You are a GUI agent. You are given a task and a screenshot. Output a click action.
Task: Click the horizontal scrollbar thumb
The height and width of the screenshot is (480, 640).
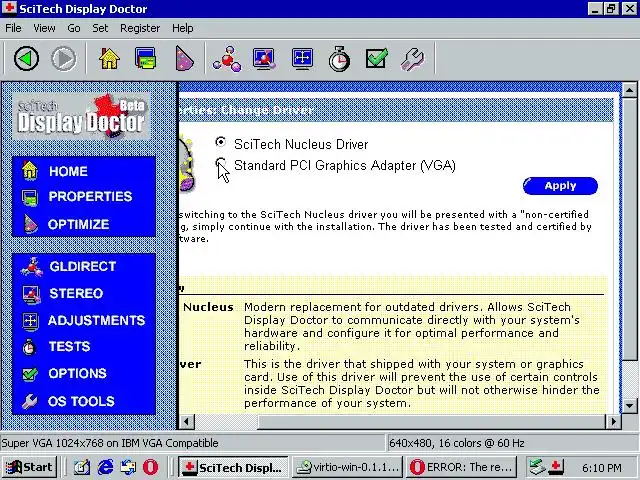tap(431, 422)
